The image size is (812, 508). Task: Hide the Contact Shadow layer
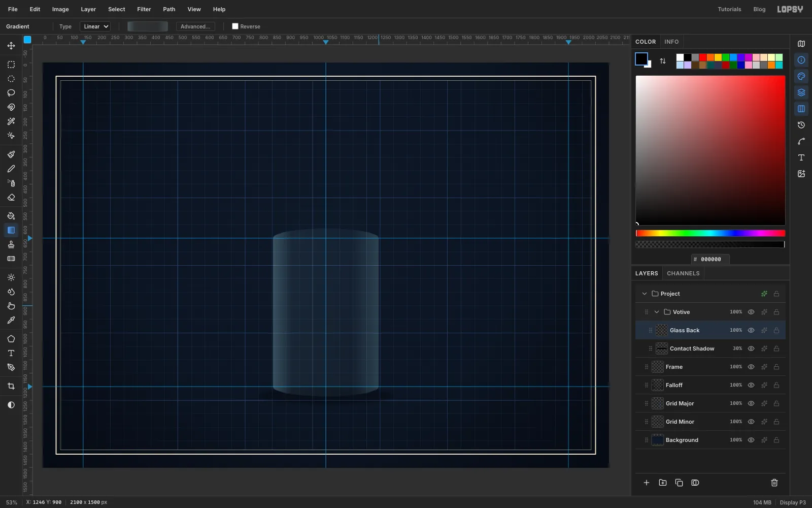[x=751, y=348]
